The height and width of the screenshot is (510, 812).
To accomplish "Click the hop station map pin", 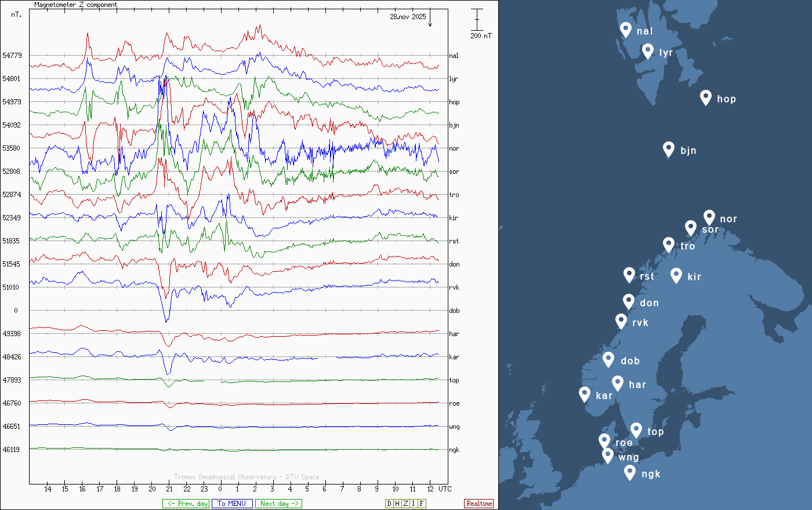I will pyautogui.click(x=705, y=97).
